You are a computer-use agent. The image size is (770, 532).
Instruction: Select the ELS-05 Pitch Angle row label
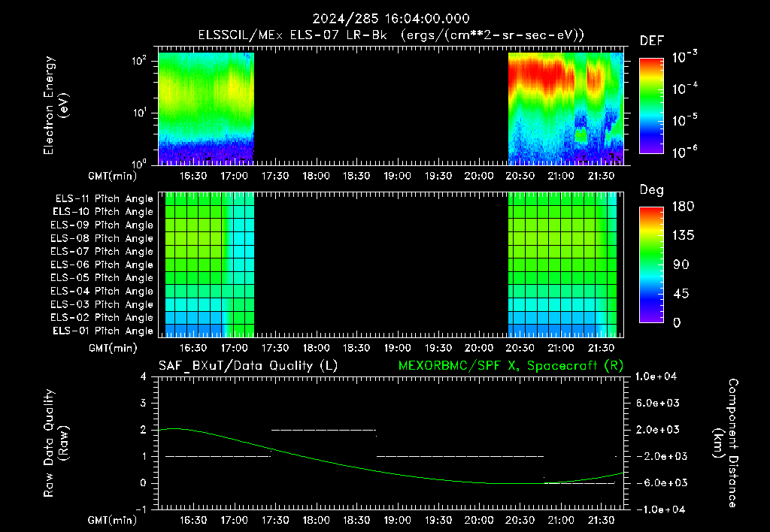[102, 278]
